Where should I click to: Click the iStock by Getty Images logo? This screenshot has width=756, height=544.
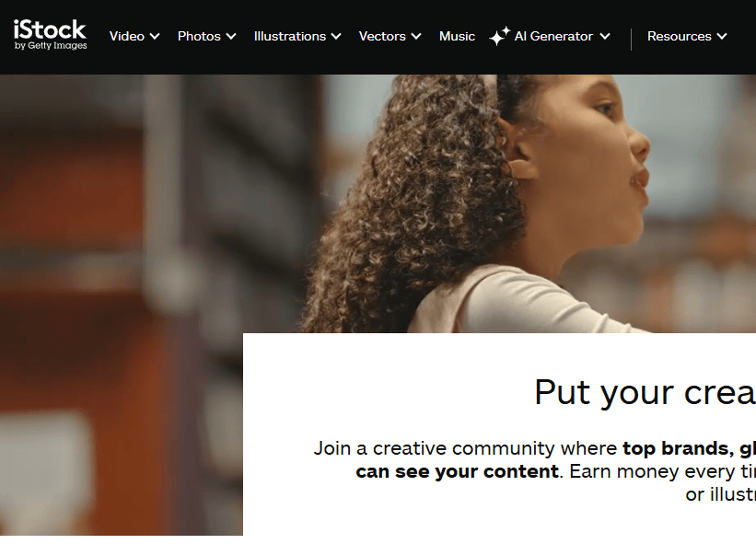[x=50, y=35]
